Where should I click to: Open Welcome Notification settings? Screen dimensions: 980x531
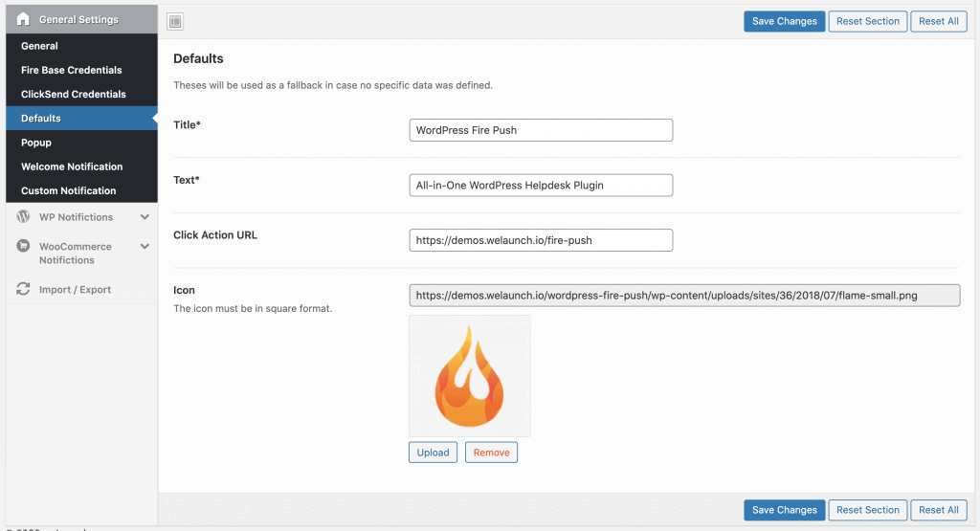[72, 166]
